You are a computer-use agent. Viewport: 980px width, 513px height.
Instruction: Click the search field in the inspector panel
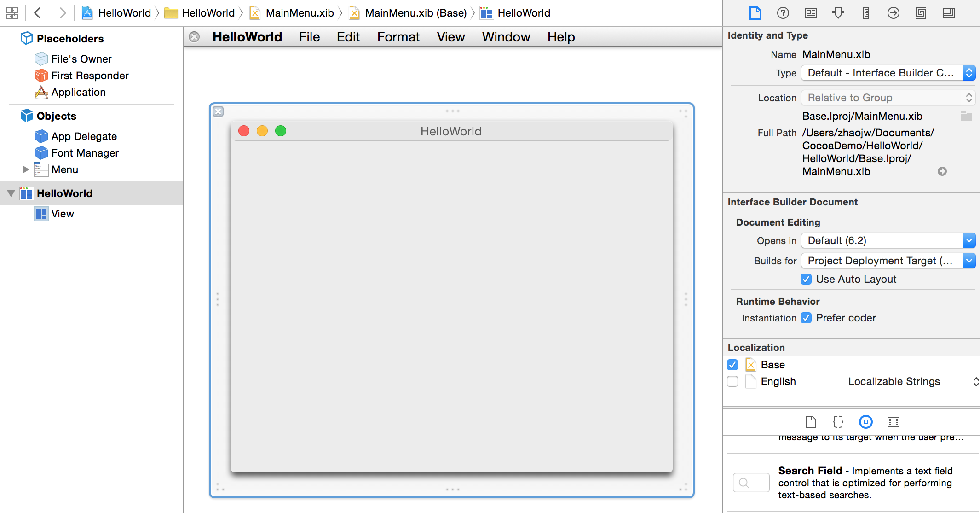[x=750, y=483]
